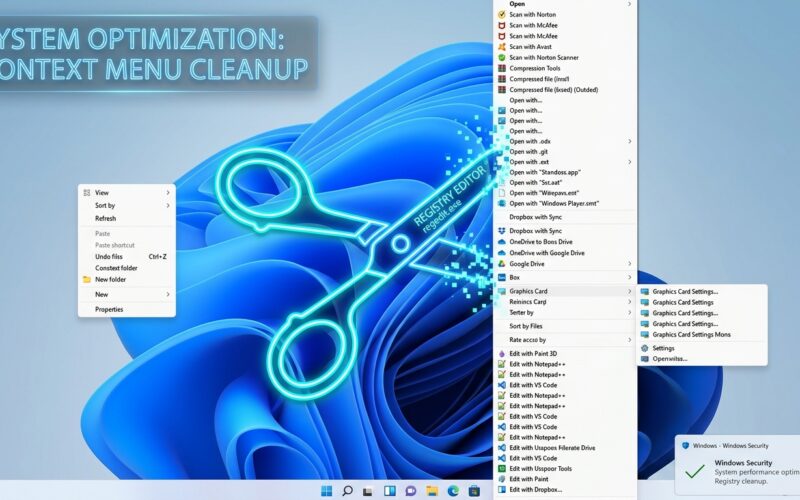Expand the Box submenu arrow
Screen dimensions: 800x500
(630, 277)
